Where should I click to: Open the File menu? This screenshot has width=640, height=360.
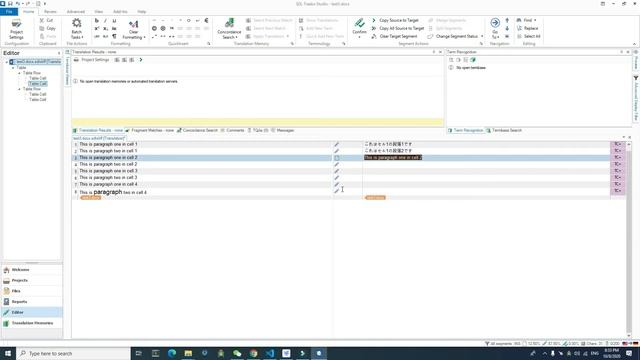[x=9, y=12]
